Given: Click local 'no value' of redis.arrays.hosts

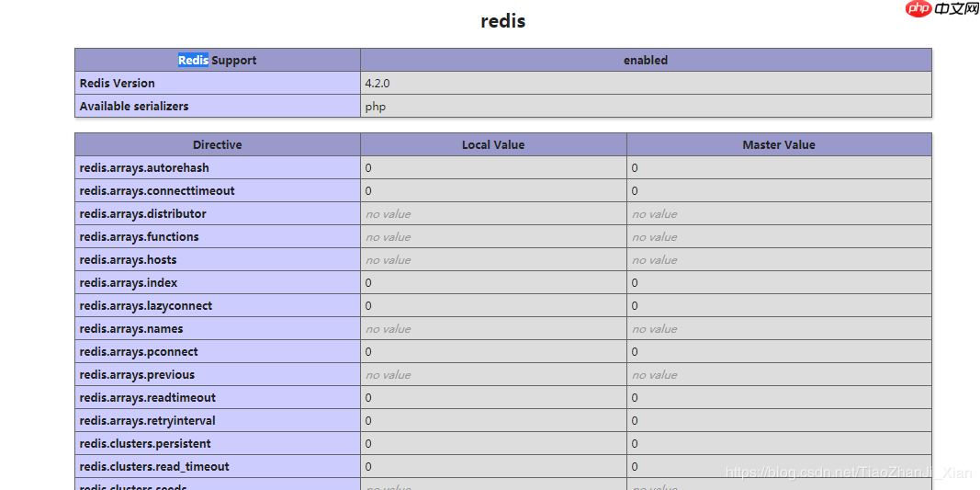Looking at the screenshot, I should [389, 259].
